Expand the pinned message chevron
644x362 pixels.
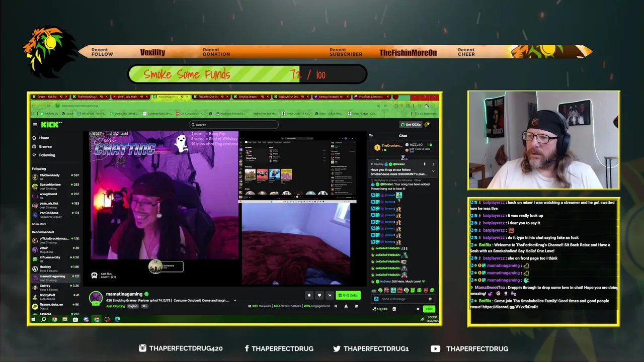(433, 171)
